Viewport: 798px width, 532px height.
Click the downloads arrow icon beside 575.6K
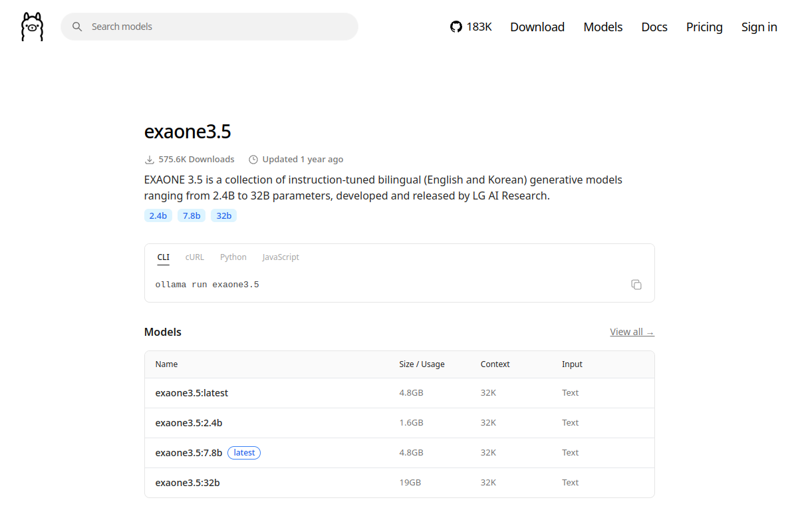pyautogui.click(x=149, y=160)
